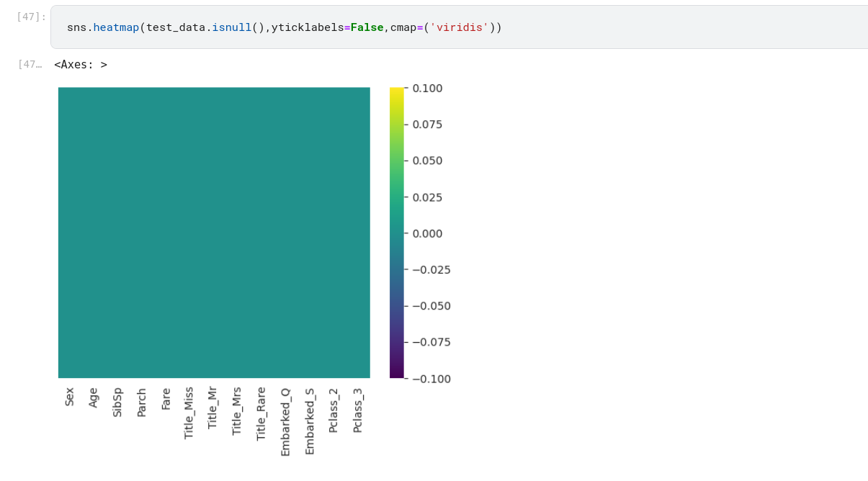The image size is (868, 481).
Task: Click the <Axes: > output text
Action: pyautogui.click(x=81, y=65)
